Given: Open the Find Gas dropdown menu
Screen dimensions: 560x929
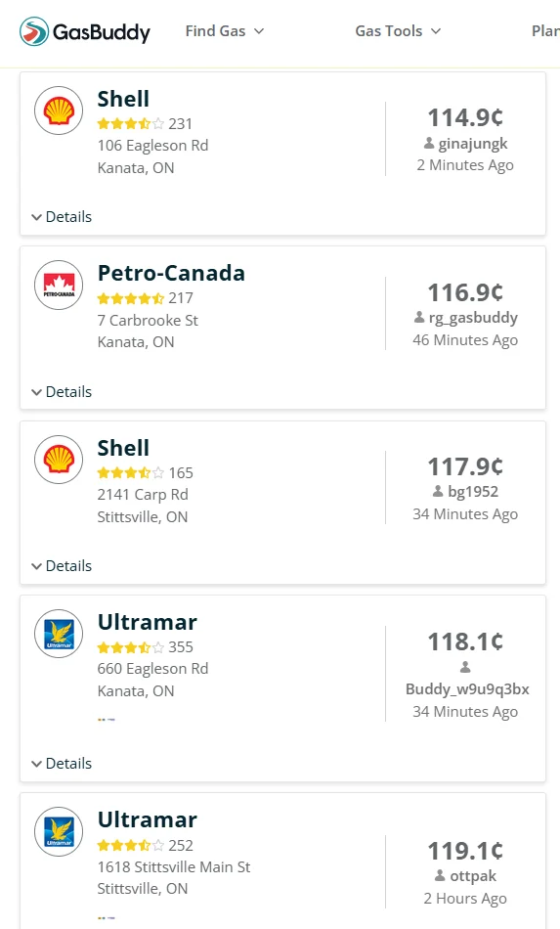Looking at the screenshot, I should (225, 31).
